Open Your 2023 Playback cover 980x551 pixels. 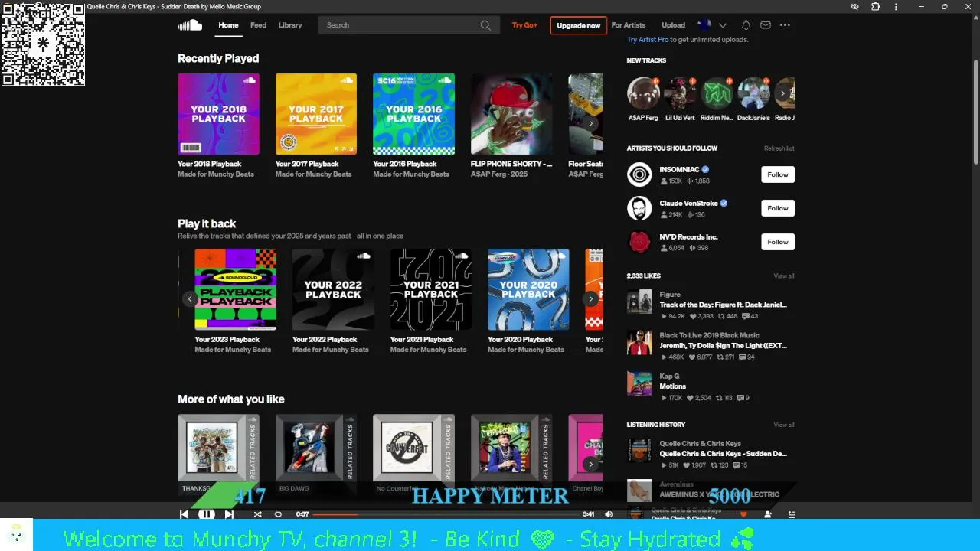coord(236,289)
